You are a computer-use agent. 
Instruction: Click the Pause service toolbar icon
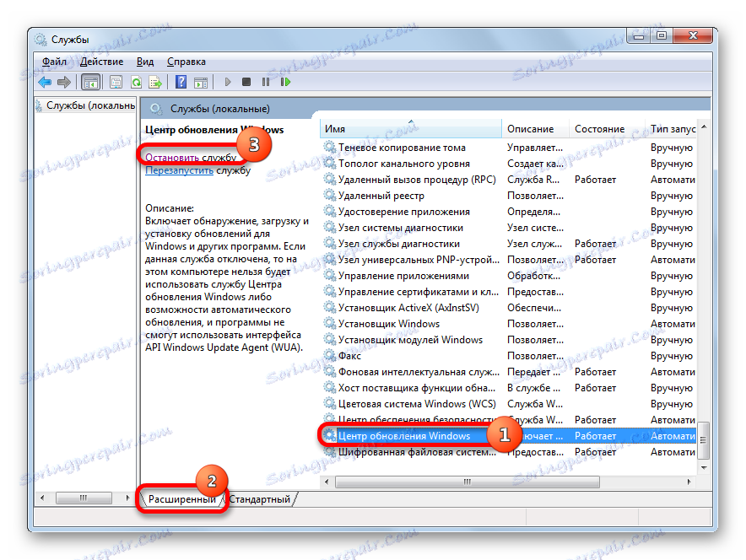(x=266, y=82)
